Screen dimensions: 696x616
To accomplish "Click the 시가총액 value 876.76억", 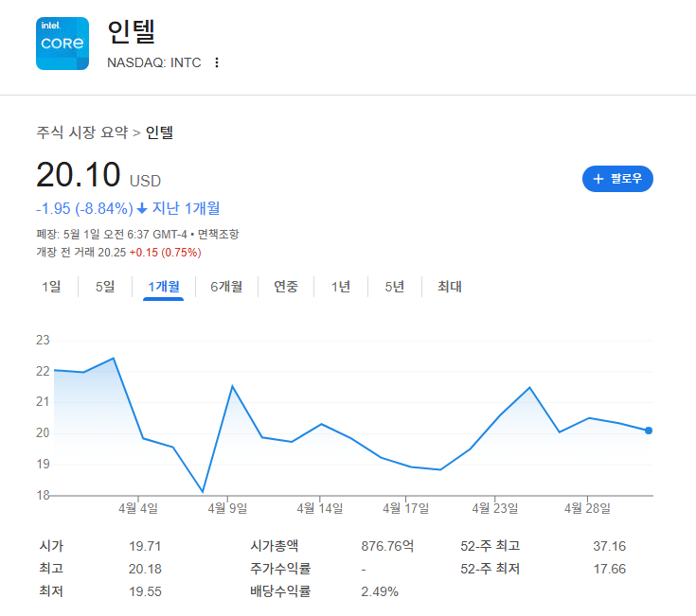I will pyautogui.click(x=387, y=546).
